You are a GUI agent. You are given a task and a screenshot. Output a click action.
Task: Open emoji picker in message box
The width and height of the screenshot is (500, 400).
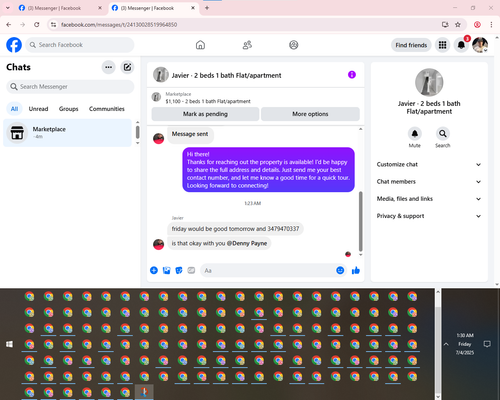tap(340, 270)
